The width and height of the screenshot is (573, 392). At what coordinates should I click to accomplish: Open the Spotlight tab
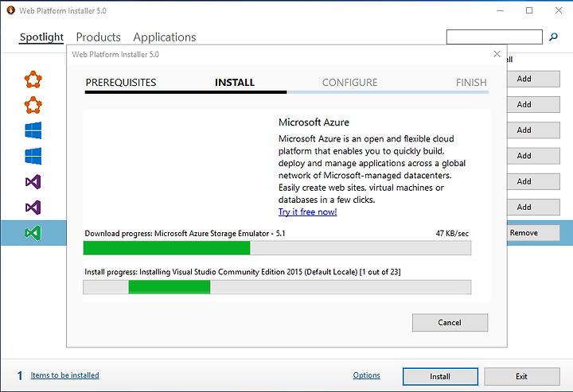pos(41,37)
